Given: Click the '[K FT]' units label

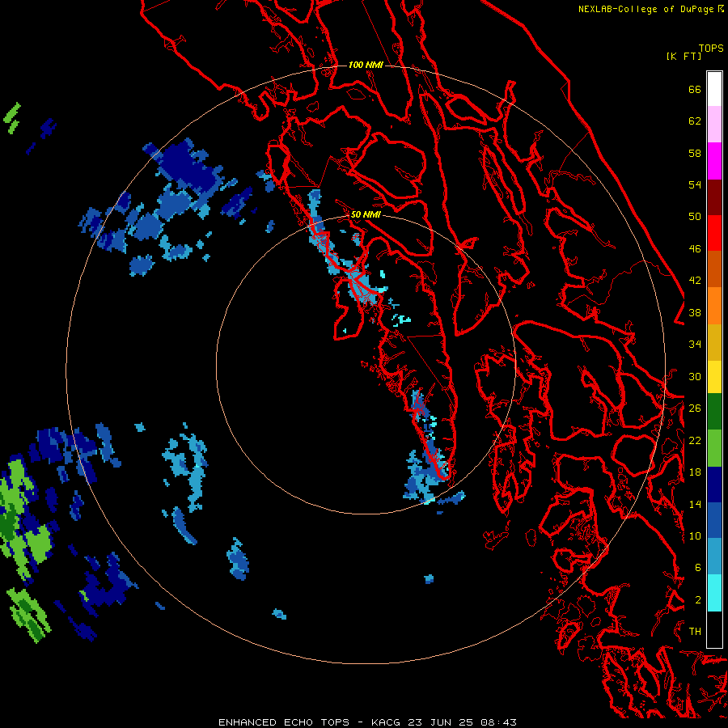Looking at the screenshot, I should 684,56.
